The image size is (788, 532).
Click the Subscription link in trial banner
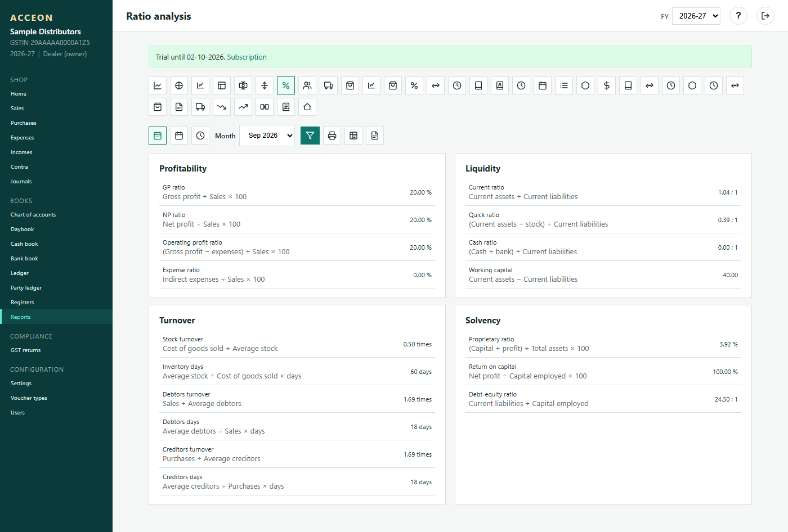click(x=247, y=57)
